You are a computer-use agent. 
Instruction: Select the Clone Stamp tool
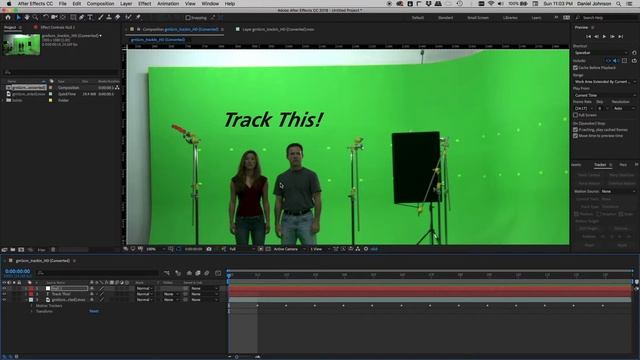[x=109, y=18]
